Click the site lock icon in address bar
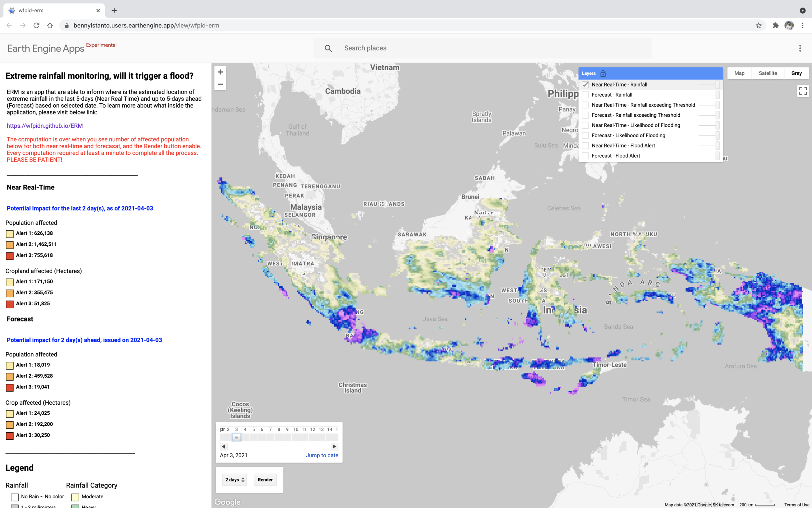Screen dimensions: 812x508 coord(67,26)
